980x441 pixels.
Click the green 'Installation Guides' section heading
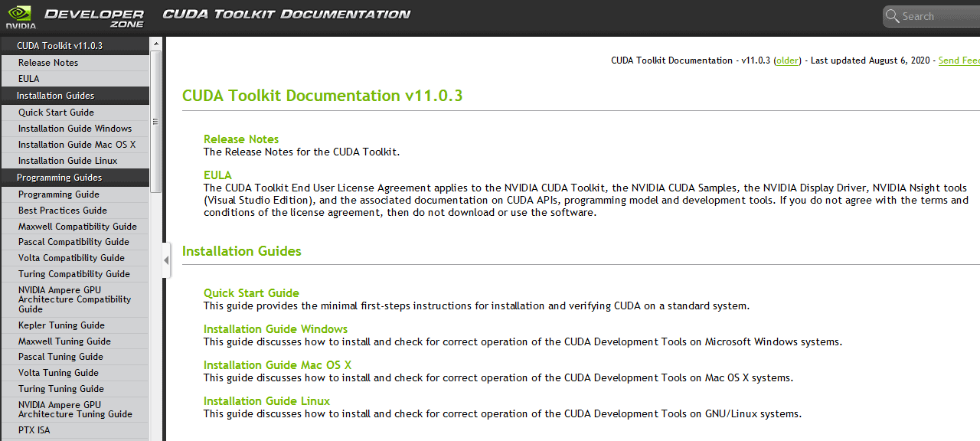click(242, 251)
